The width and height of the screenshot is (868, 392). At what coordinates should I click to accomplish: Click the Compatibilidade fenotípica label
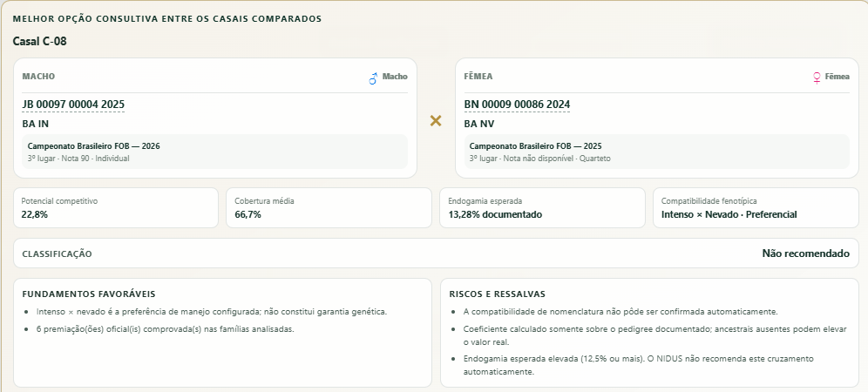point(709,201)
